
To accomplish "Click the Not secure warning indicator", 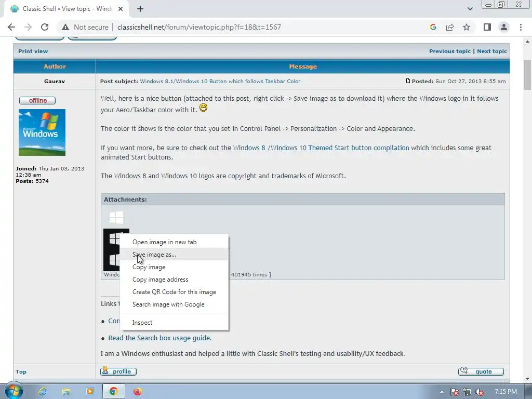I will point(85,27).
